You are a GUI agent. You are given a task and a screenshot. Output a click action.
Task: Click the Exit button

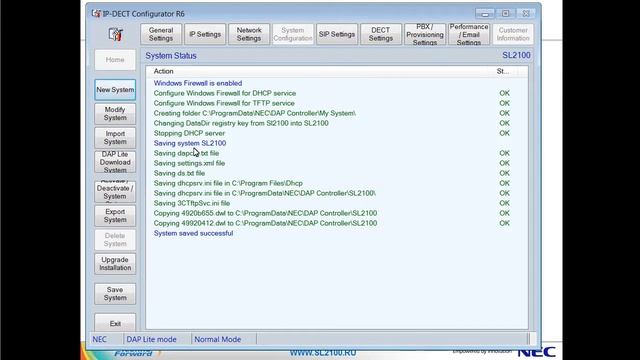pyautogui.click(x=115, y=323)
